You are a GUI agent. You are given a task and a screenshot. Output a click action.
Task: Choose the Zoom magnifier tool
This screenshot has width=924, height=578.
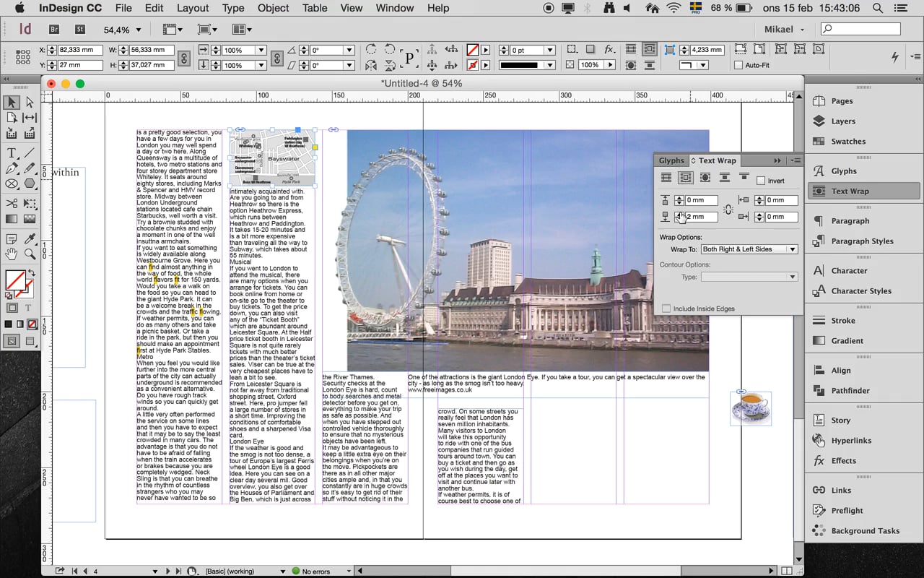point(30,254)
